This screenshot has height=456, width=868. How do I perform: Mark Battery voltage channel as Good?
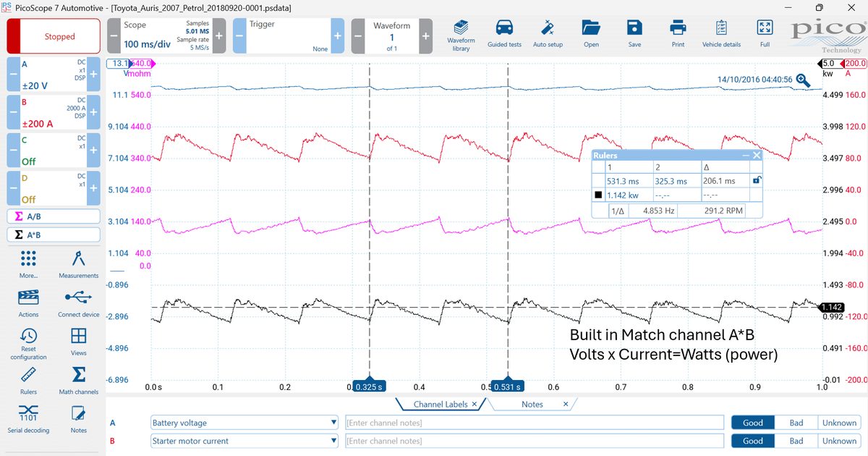(x=753, y=423)
